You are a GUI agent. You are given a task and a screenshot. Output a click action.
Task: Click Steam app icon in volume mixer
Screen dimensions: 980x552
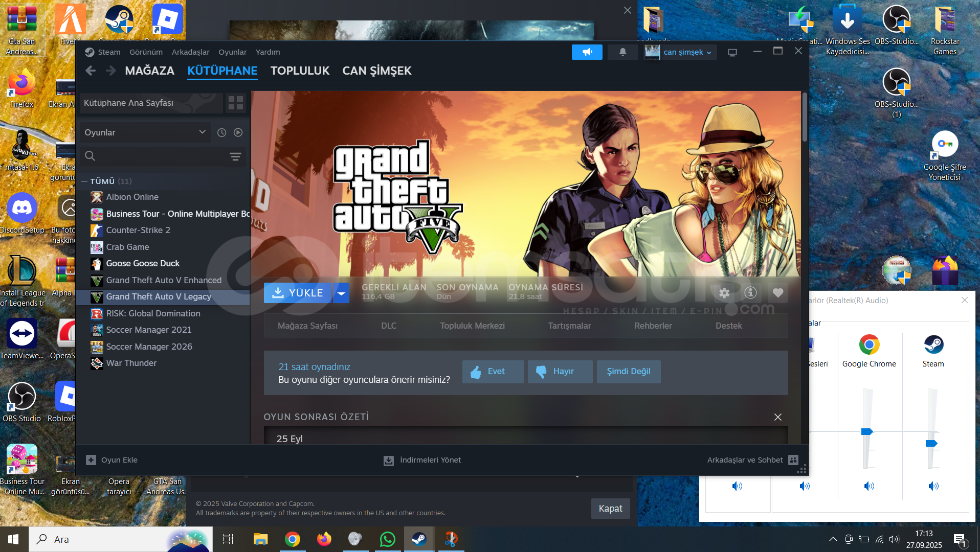click(x=933, y=344)
